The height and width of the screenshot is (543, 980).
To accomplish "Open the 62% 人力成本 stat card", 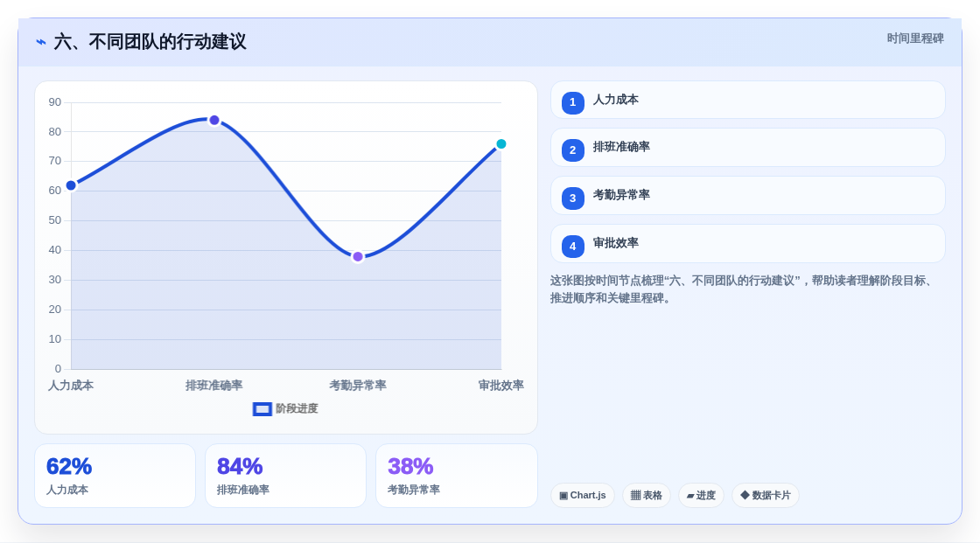I will [115, 477].
